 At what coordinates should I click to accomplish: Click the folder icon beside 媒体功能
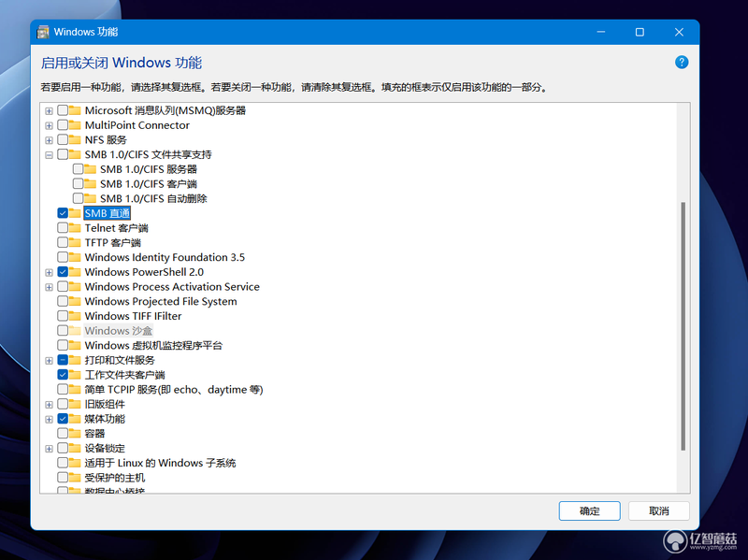[75, 419]
